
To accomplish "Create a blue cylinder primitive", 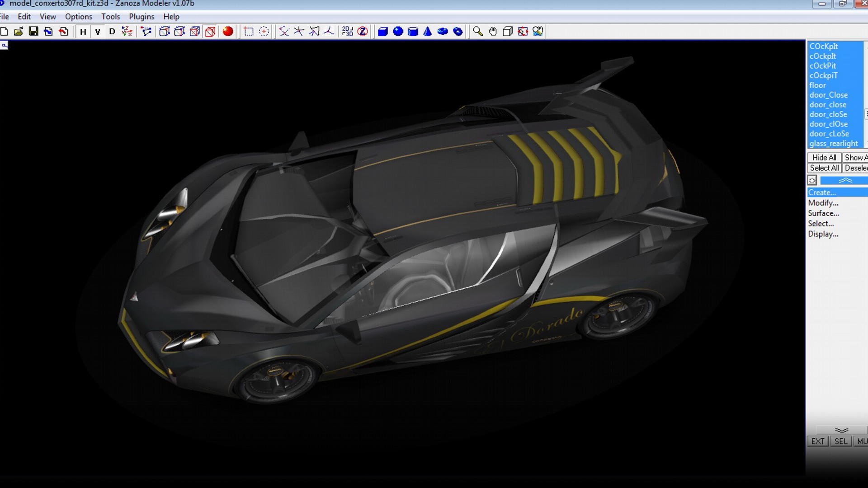I will 413,31.
